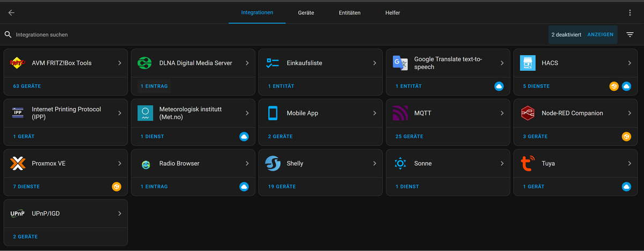Open the 63 GERÄTE link of FRITZ!Box
Viewport: 644px width, 251px height.
coord(27,86)
